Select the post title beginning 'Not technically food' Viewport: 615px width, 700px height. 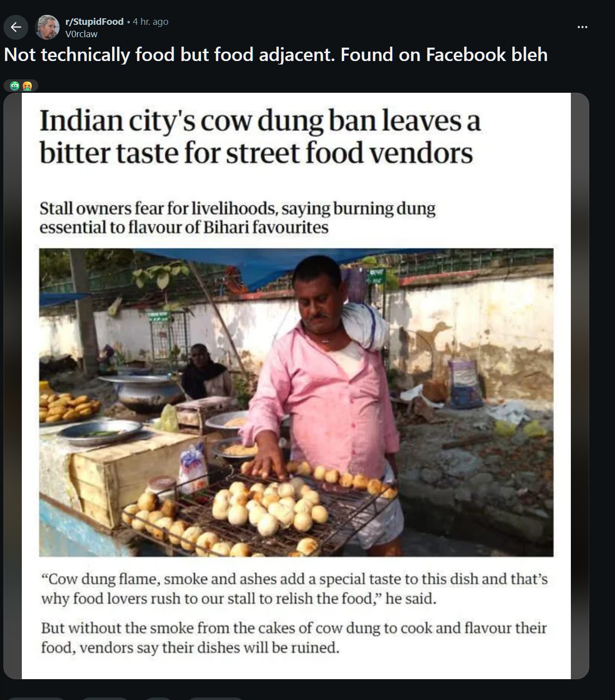(x=276, y=55)
